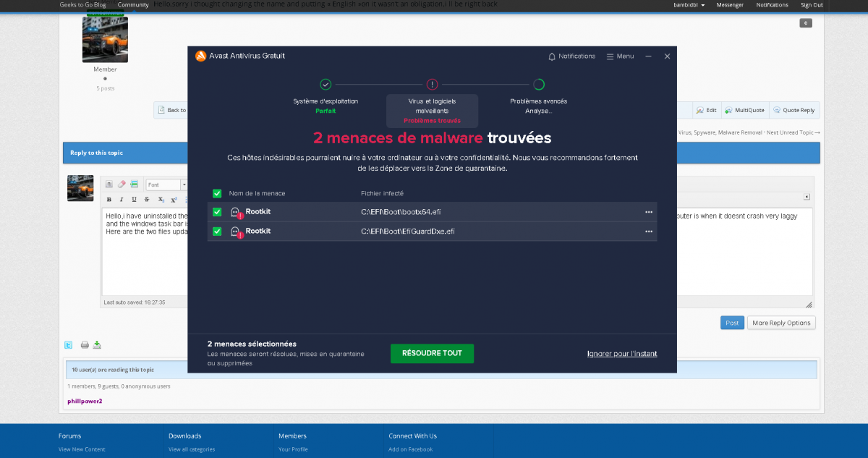This screenshot has width=868, height=458.
Task: Open forum Notifications in top bar
Action: (x=773, y=5)
